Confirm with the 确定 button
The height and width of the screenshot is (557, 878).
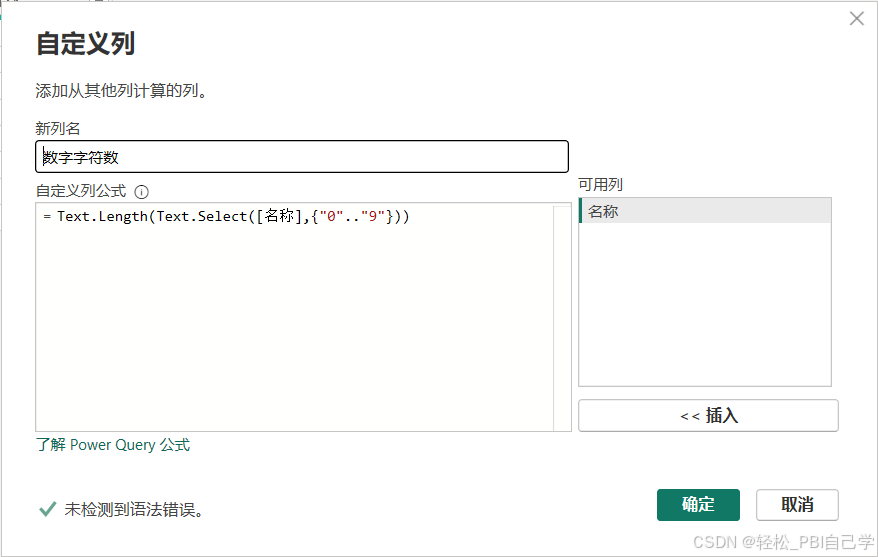[698, 504]
